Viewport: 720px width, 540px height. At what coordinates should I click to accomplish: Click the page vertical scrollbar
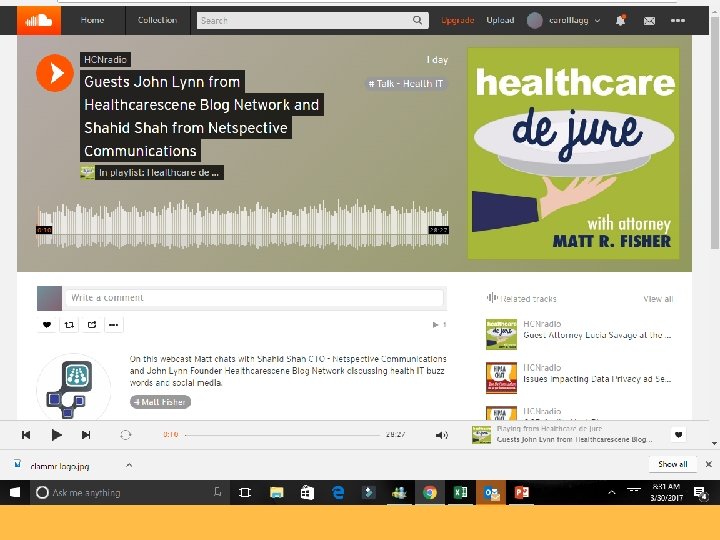coord(714,133)
